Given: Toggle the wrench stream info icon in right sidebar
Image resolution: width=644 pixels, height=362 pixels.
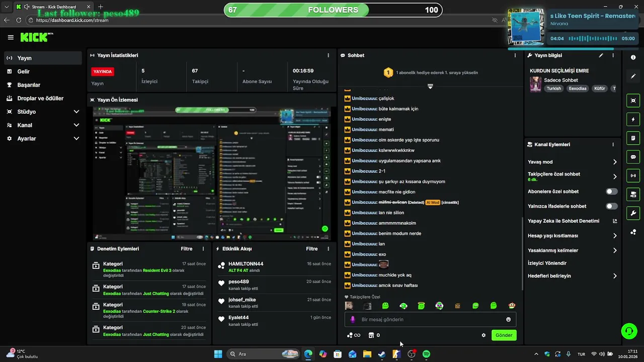Looking at the screenshot, I should (x=633, y=213).
